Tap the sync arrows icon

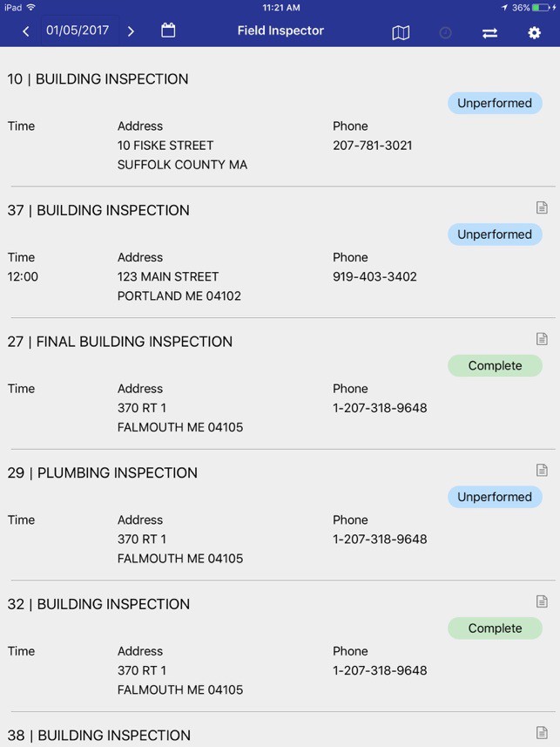pos(489,32)
